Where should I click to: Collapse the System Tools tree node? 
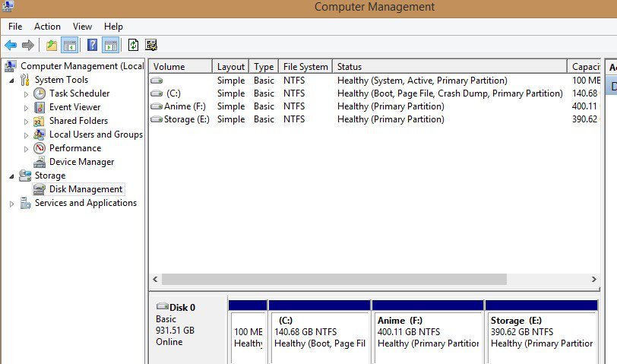[x=12, y=81]
